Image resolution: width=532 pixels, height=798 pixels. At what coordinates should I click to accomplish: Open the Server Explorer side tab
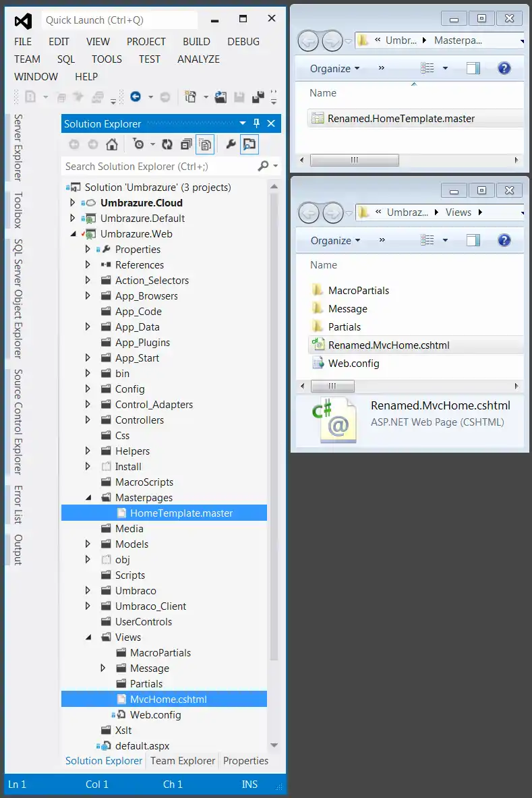18,148
